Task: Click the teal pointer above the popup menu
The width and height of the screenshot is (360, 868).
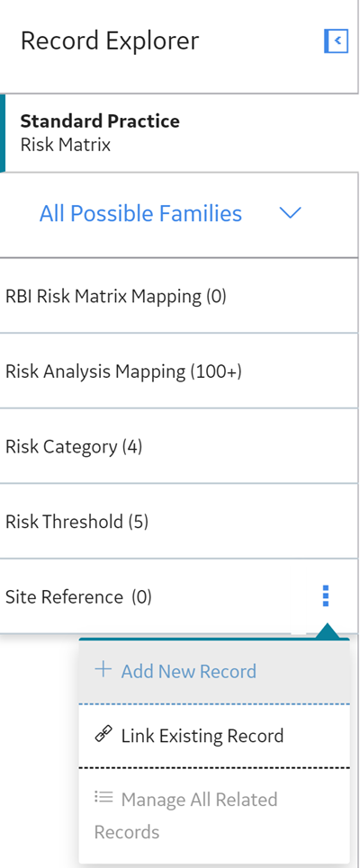Action: point(327,631)
